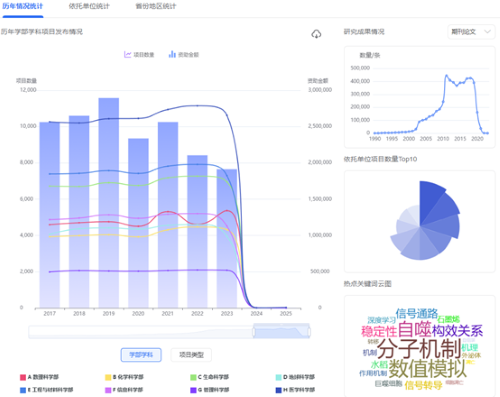Screen dimensions: 500x397
Task: Click the word 自噬 in the keyword cloud
Action: click(x=414, y=329)
